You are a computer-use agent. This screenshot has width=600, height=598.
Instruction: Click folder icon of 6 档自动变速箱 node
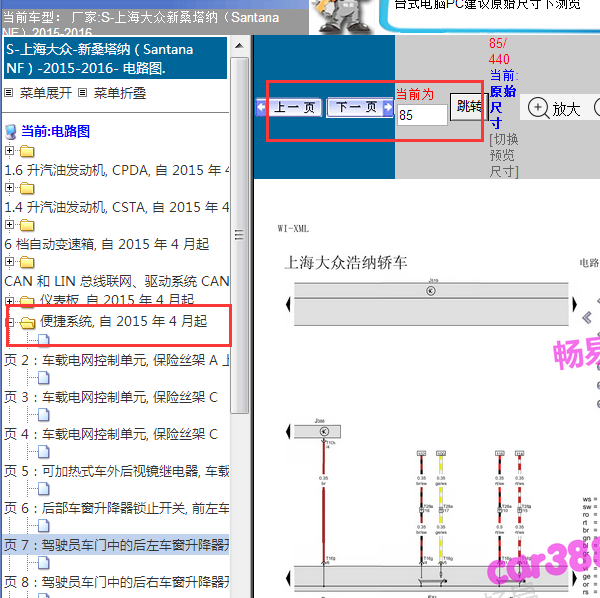pyautogui.click(x=27, y=225)
